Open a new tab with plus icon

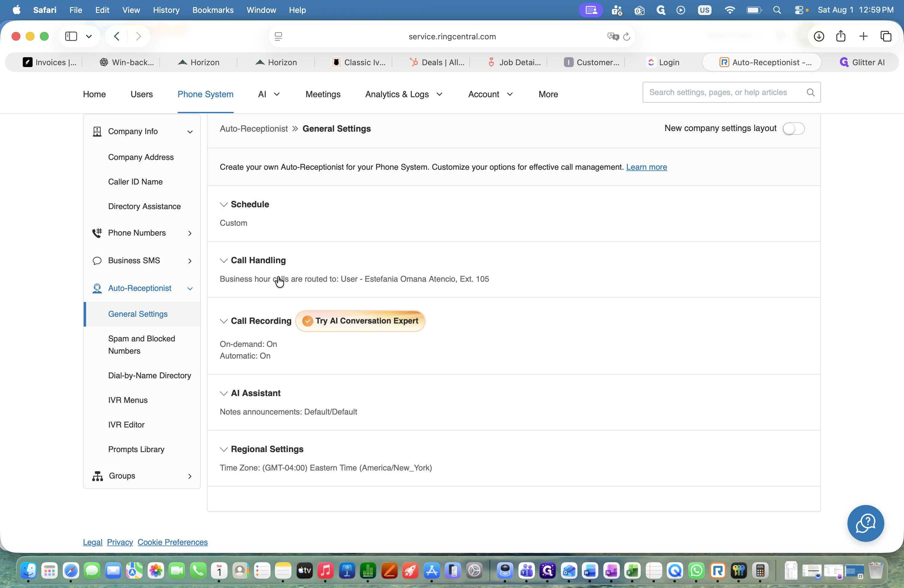click(863, 37)
